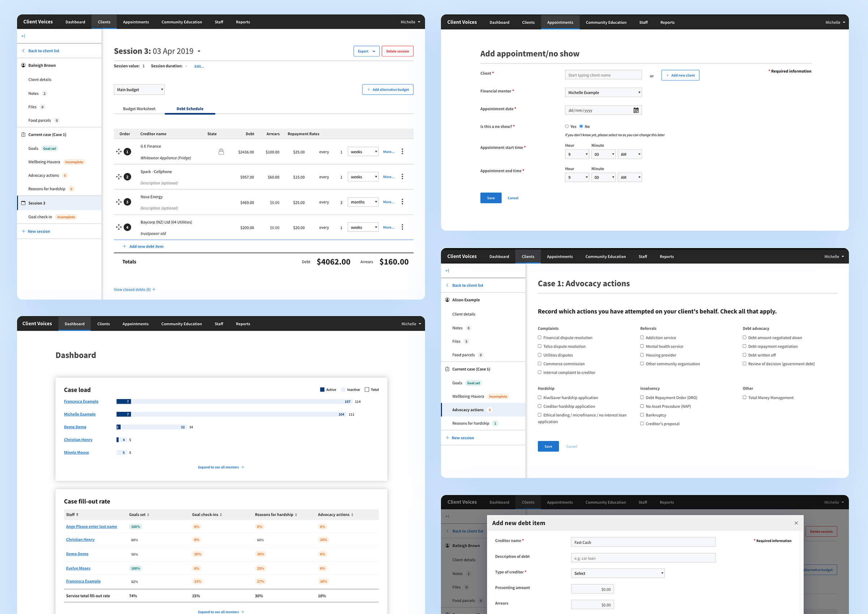Image resolution: width=868 pixels, height=614 pixels.
Task: Click the Start typing client name field
Action: pyautogui.click(x=603, y=75)
